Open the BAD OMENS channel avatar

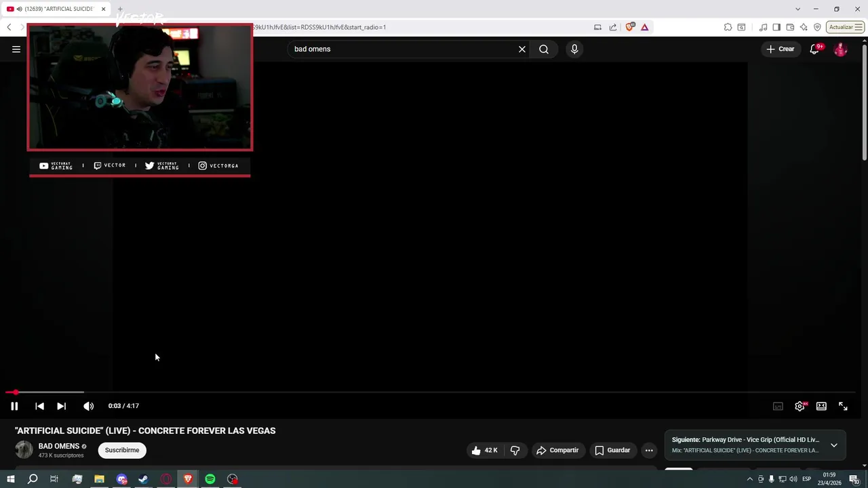coord(24,450)
